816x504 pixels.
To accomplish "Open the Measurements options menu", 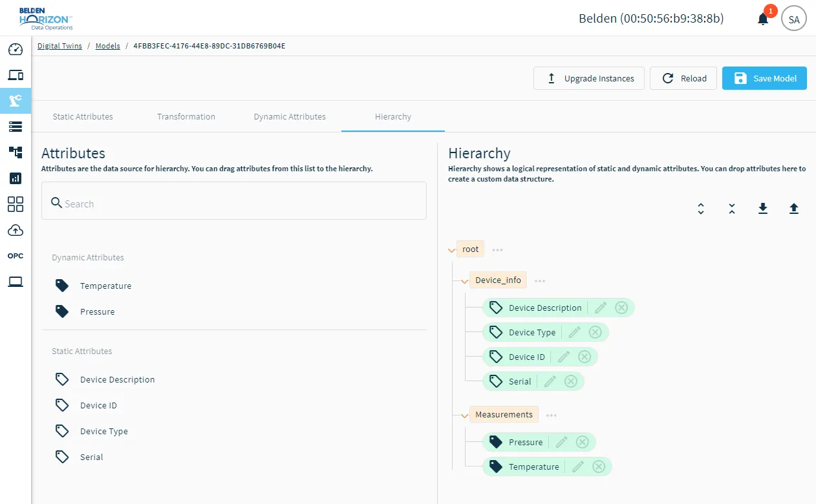I will (552, 415).
